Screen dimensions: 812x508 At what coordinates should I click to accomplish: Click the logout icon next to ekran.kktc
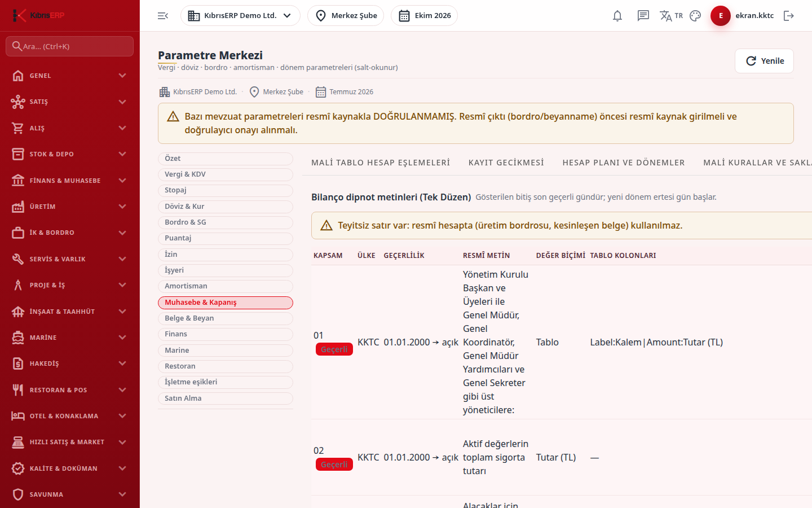coord(789,16)
